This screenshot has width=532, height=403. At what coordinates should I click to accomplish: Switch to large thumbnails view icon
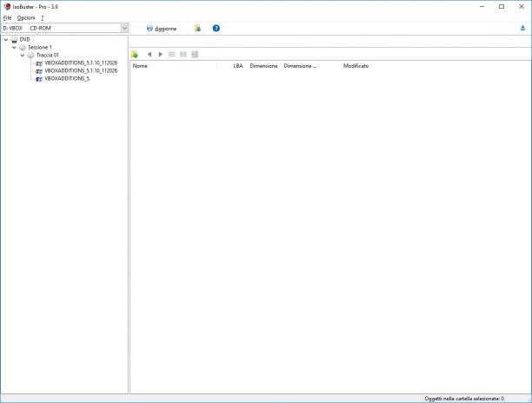(x=195, y=54)
